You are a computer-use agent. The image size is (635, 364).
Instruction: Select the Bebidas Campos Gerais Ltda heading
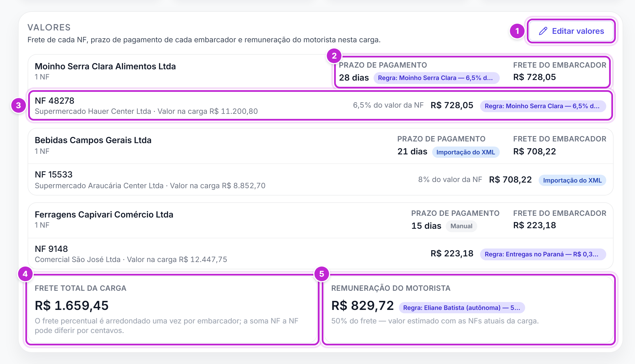[x=93, y=140]
